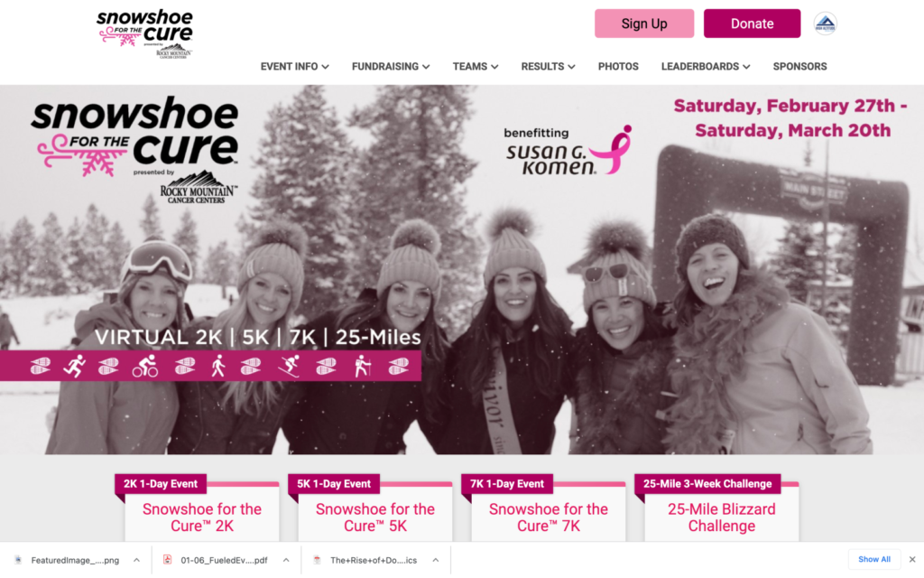Click the Snowshoe for the Cure header logo
The width and height of the screenshot is (924, 578).
point(145,34)
